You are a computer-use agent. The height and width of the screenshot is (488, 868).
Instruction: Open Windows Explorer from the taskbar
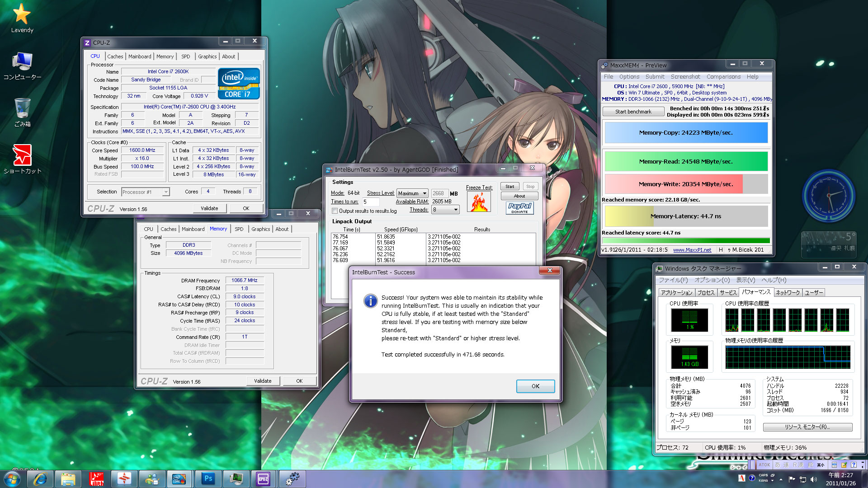[68, 479]
